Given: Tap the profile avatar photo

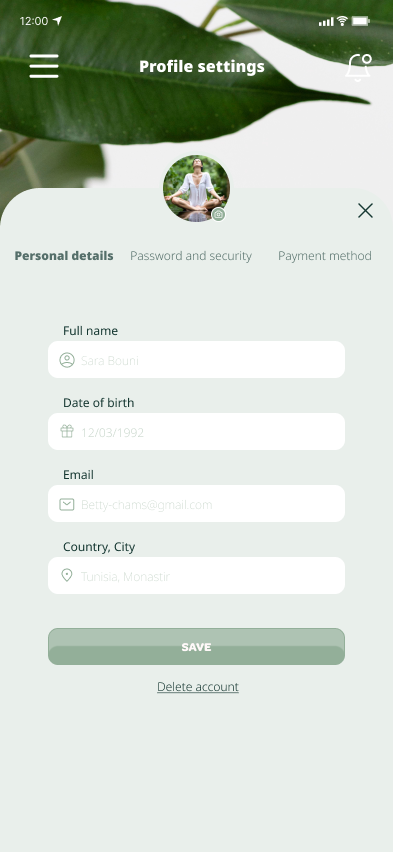Looking at the screenshot, I should pyautogui.click(x=196, y=189).
